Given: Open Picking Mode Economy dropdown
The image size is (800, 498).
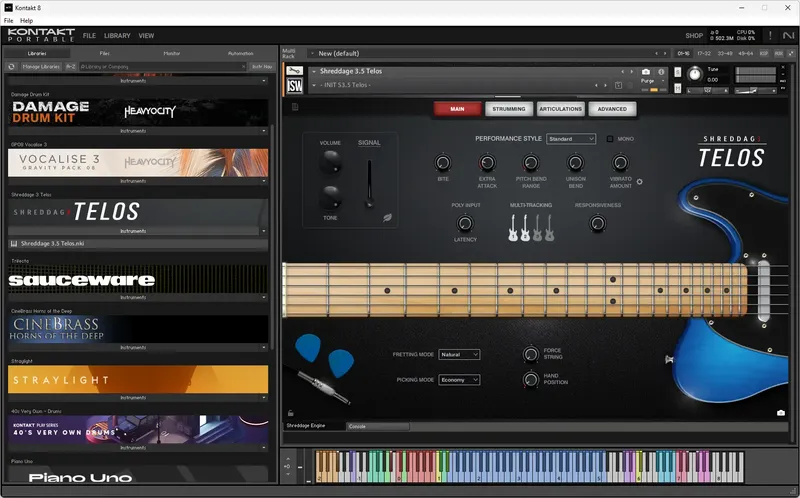Looking at the screenshot, I should [x=459, y=380].
